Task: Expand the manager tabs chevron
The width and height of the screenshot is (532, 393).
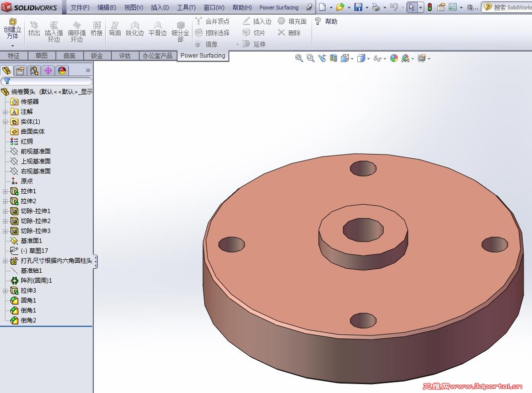Action: [x=88, y=71]
